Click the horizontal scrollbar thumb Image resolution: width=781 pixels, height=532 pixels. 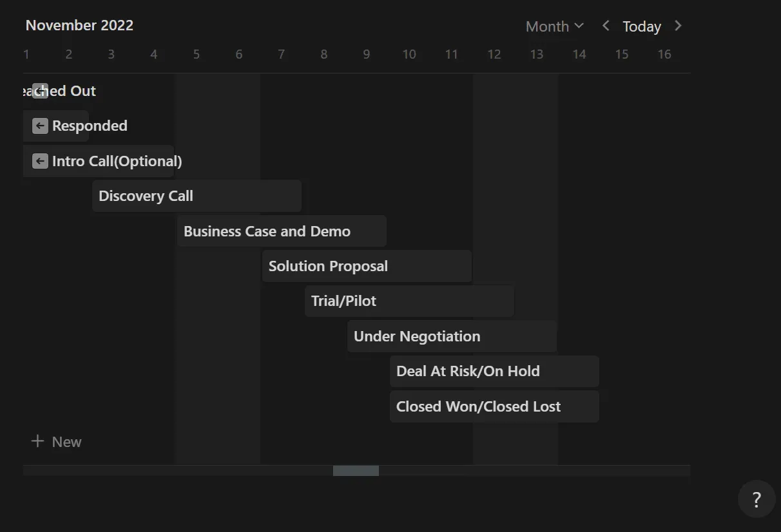[356, 471]
